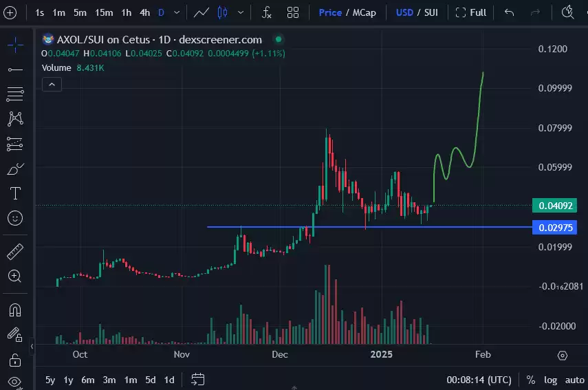The width and height of the screenshot is (588, 390).
Task: Click the 0.04092 current price label
Action: click(554, 206)
